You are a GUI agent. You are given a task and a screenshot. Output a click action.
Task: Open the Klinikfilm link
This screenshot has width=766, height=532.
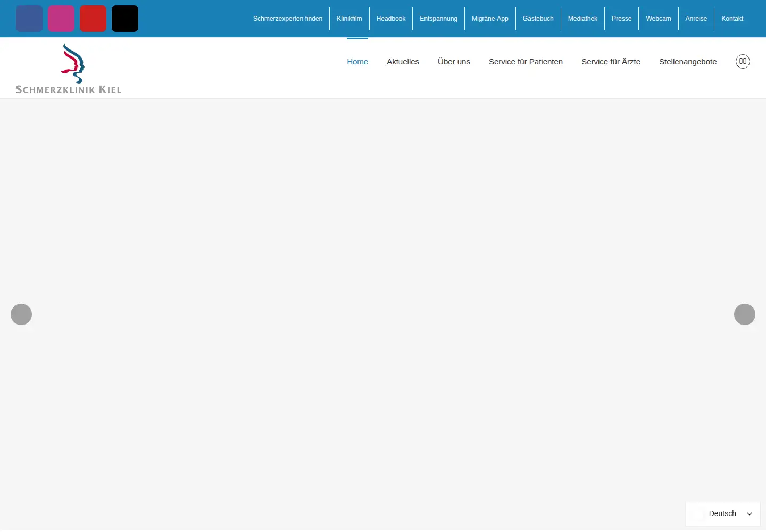click(349, 19)
